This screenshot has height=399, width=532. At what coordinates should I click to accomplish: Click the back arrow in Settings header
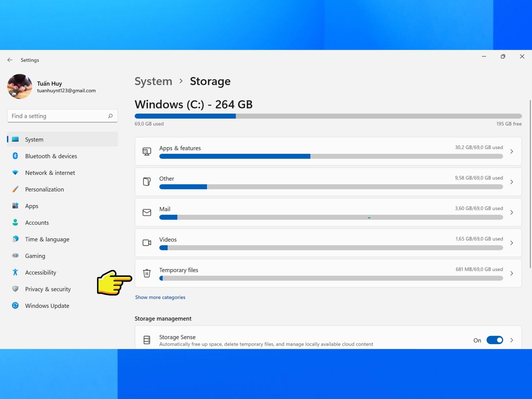(x=10, y=60)
